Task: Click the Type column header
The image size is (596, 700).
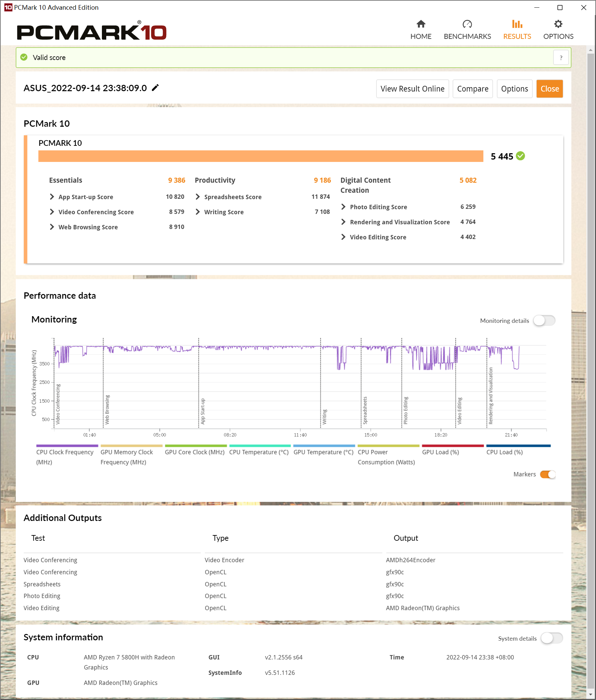Action: tap(220, 538)
